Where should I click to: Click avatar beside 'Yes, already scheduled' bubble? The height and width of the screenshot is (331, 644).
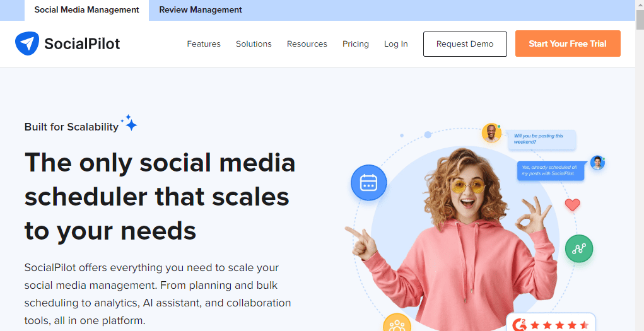(597, 163)
